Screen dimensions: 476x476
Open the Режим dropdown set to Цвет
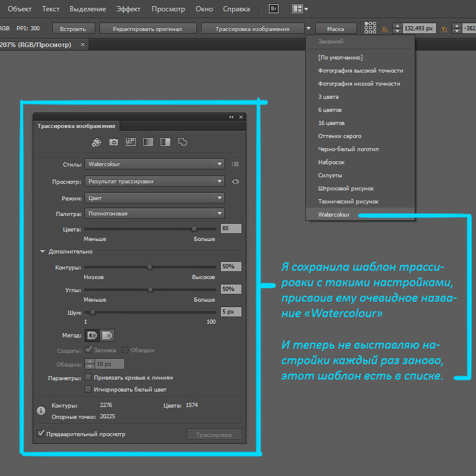tap(155, 198)
